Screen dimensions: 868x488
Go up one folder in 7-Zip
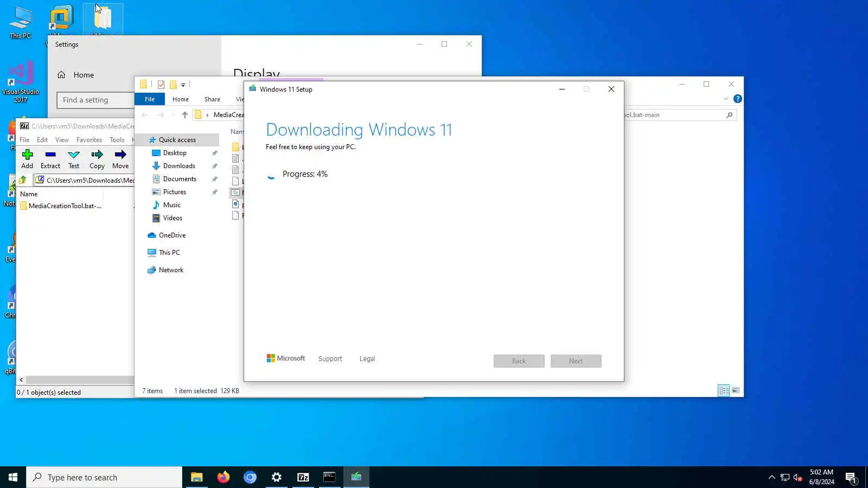23,180
